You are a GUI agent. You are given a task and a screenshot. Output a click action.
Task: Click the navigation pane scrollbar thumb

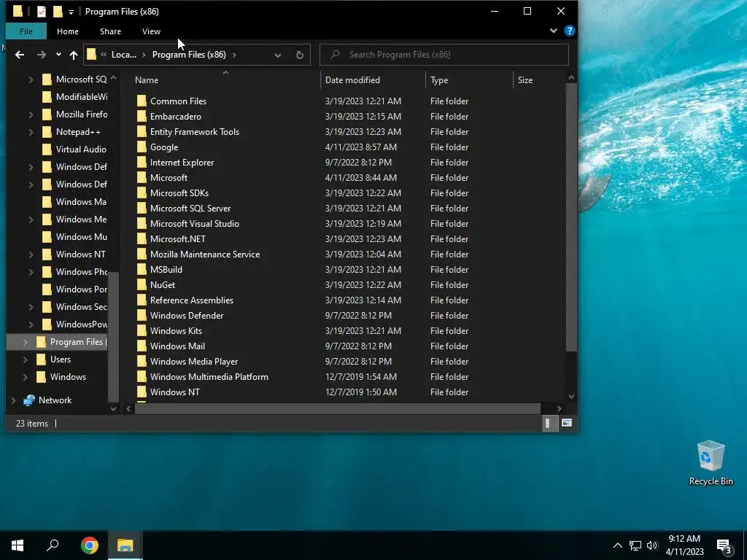pyautogui.click(x=113, y=335)
